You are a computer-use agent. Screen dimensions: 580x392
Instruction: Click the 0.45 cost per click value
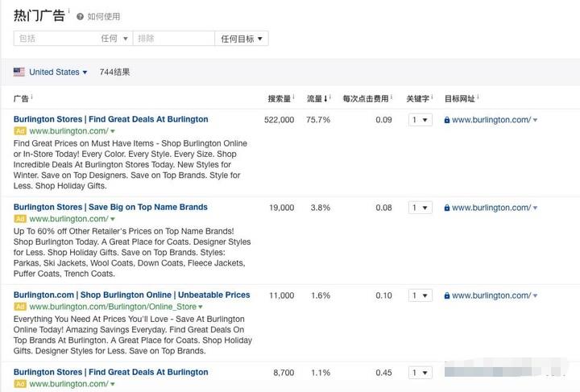click(383, 373)
